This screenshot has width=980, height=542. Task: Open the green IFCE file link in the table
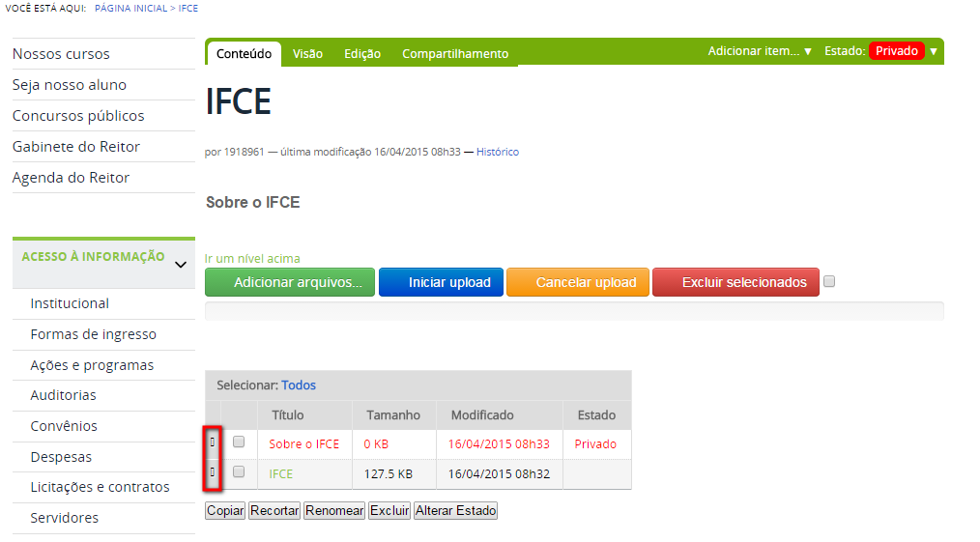coord(280,474)
